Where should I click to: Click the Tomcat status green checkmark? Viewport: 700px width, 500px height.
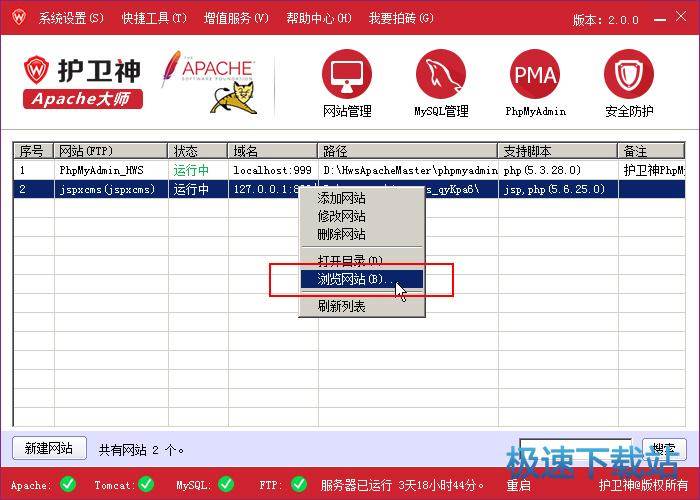click(x=146, y=484)
